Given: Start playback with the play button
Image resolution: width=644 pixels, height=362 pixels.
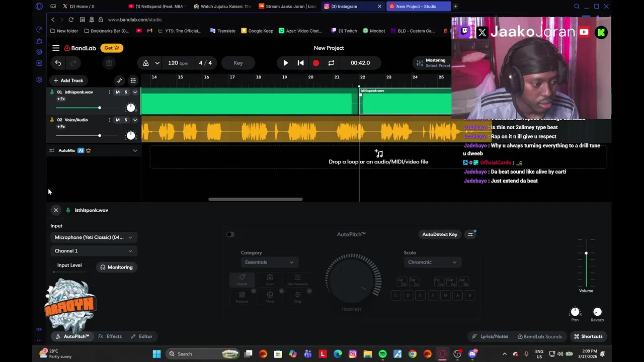Looking at the screenshot, I should click(x=285, y=63).
